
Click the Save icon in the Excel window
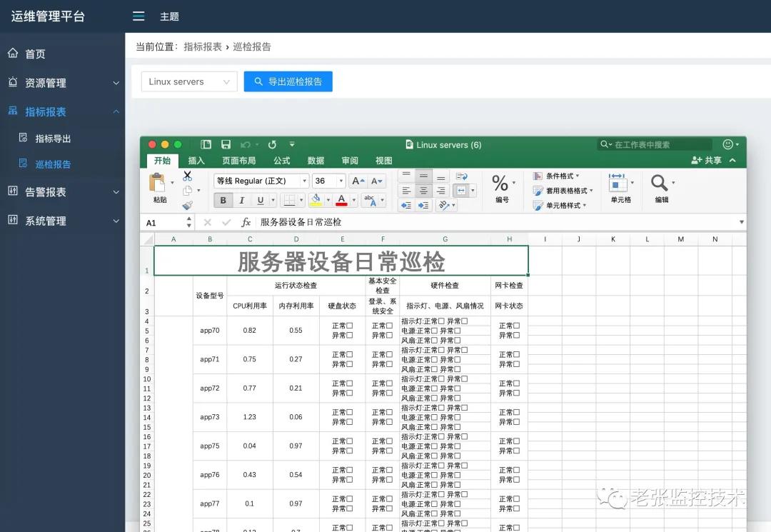click(x=226, y=144)
